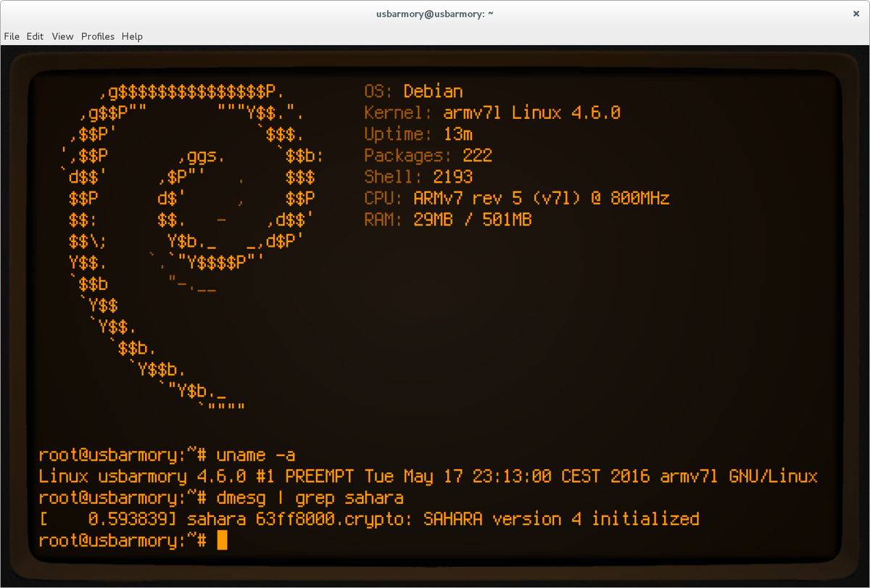This screenshot has height=588, width=870.
Task: Click the 'SAHARA version 4 initialized' output line
Action: 369,519
